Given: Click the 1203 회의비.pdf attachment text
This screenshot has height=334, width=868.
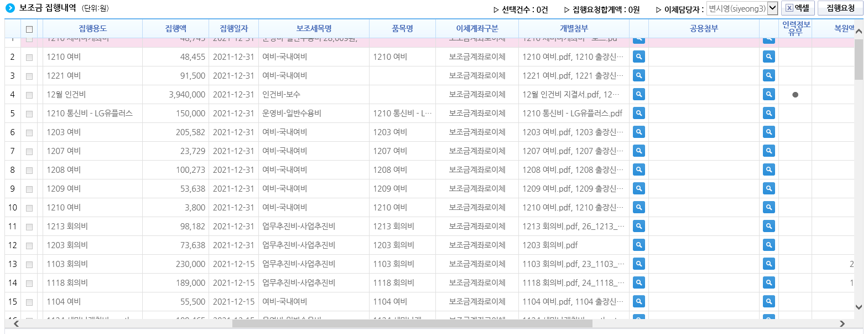Looking at the screenshot, I should coord(550,245).
